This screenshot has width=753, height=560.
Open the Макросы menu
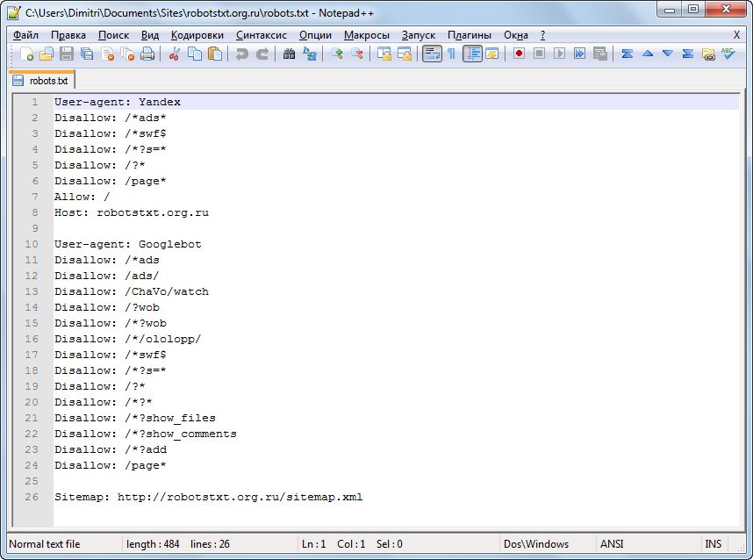(367, 35)
